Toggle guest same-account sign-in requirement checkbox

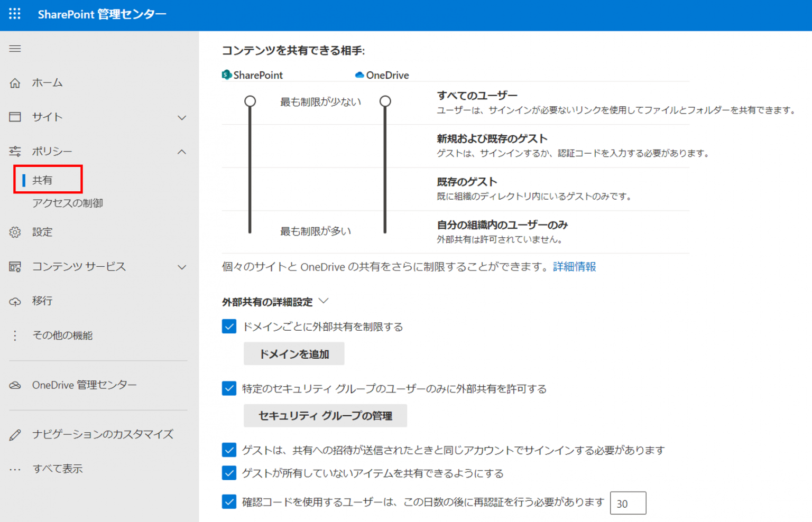[229, 450]
